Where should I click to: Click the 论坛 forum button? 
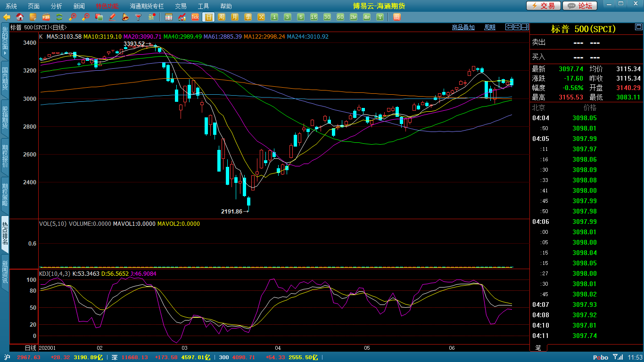tap(580, 6)
